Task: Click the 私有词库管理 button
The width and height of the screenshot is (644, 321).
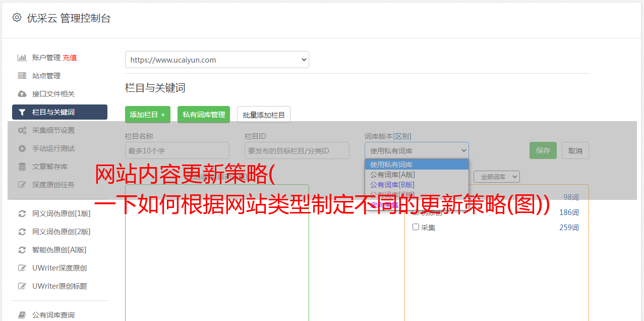Action: [204, 115]
